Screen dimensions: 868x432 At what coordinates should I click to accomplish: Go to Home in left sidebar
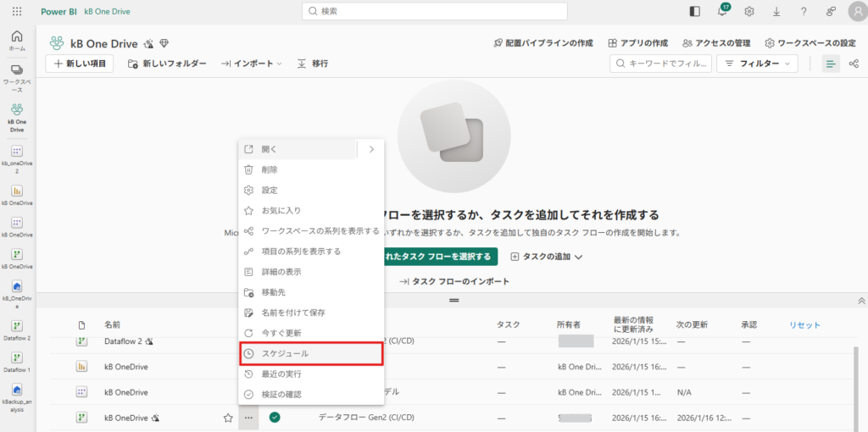click(x=17, y=41)
